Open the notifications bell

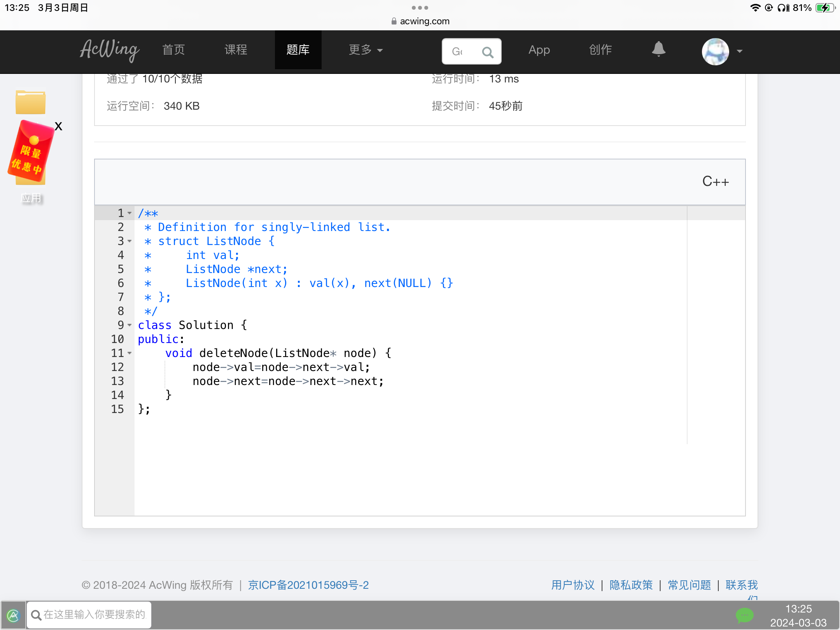658,49
